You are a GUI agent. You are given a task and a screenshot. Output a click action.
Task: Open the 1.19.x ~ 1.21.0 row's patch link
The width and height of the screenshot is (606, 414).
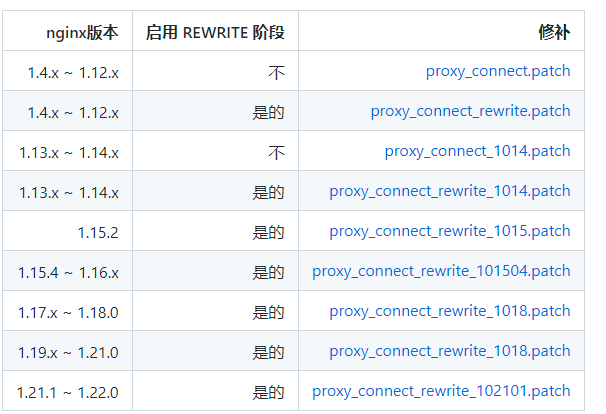450,352
